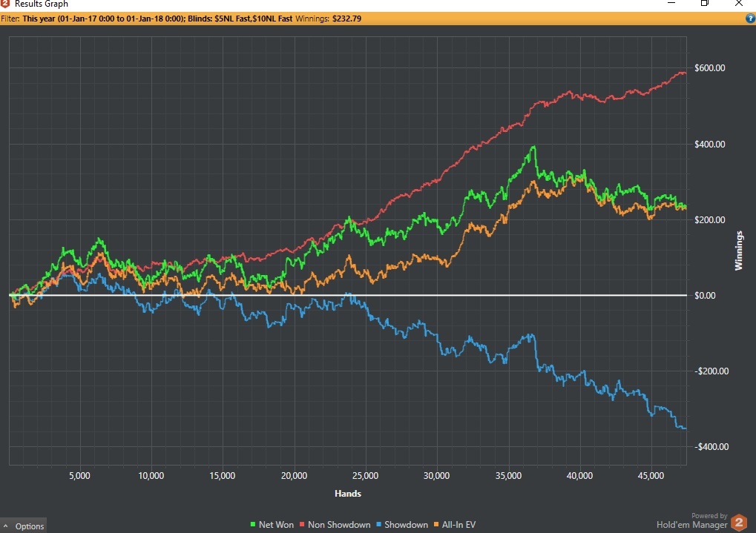Click the Powered by text
The image size is (756, 533).
pyautogui.click(x=709, y=516)
